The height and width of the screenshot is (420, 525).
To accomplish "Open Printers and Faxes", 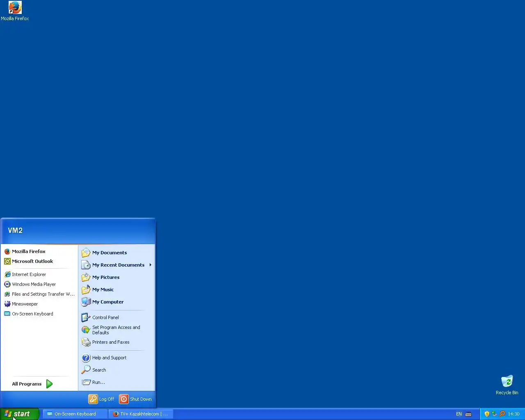I will pos(116,342).
